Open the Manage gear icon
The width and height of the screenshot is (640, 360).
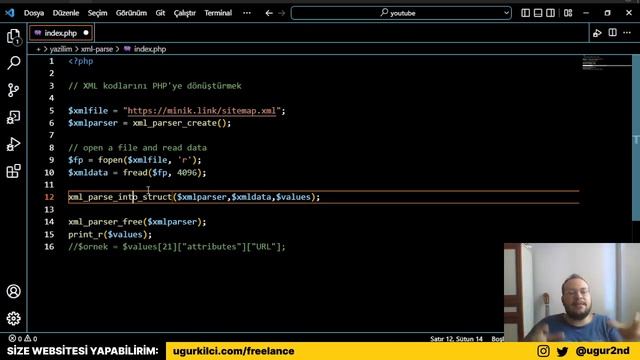(x=13, y=318)
